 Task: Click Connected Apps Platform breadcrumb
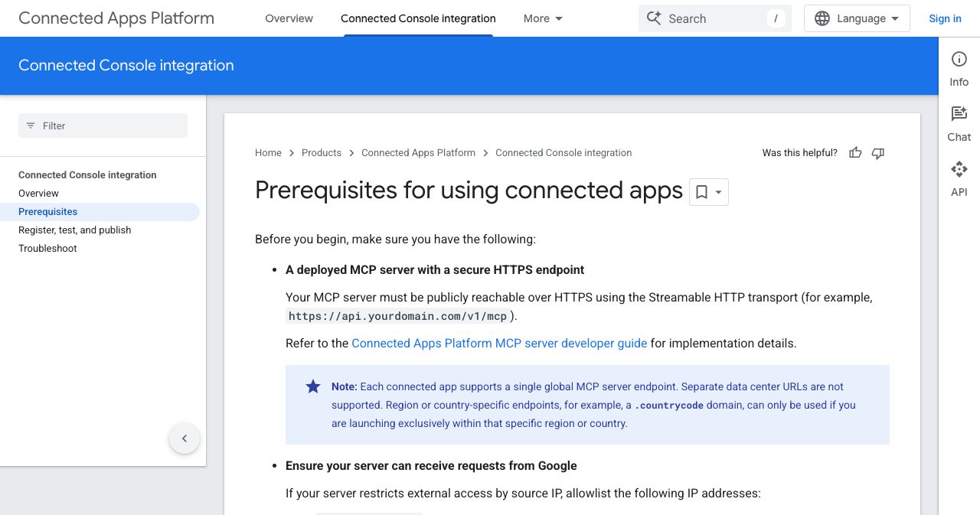tap(418, 153)
